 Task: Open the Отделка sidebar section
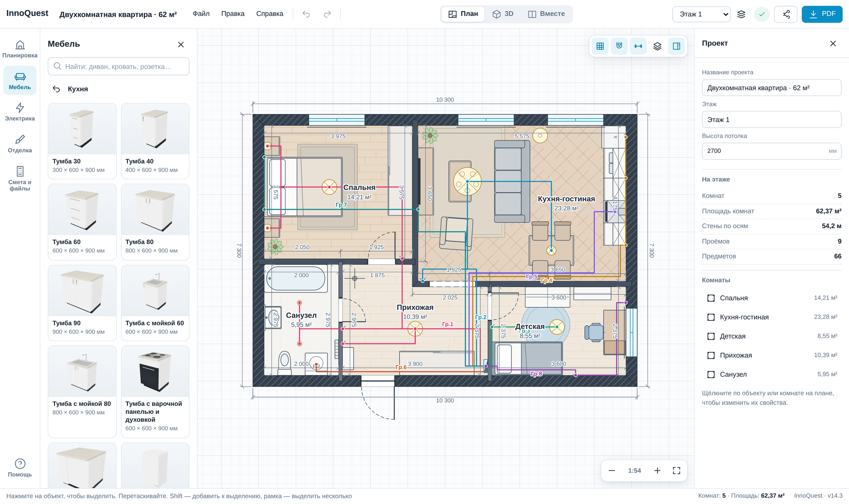tap(20, 144)
